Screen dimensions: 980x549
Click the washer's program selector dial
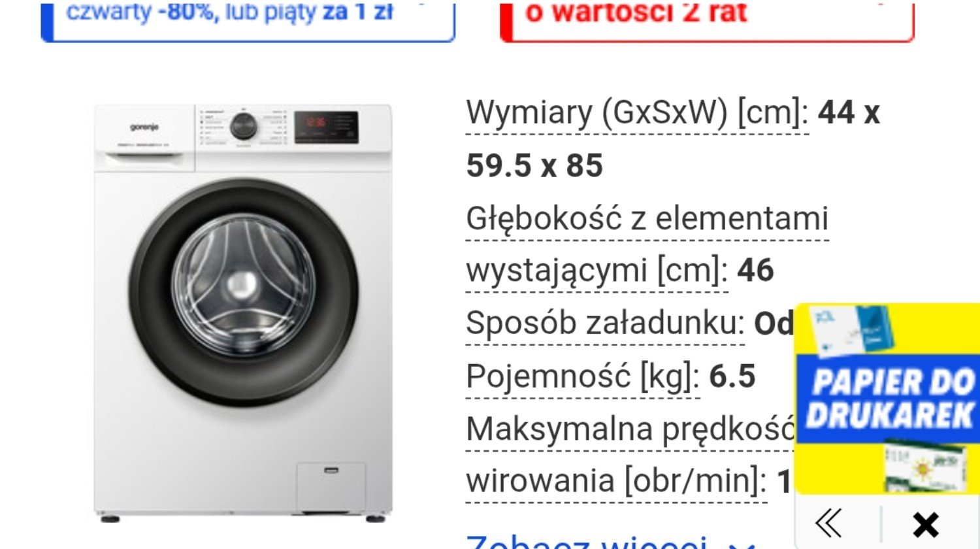[244, 126]
